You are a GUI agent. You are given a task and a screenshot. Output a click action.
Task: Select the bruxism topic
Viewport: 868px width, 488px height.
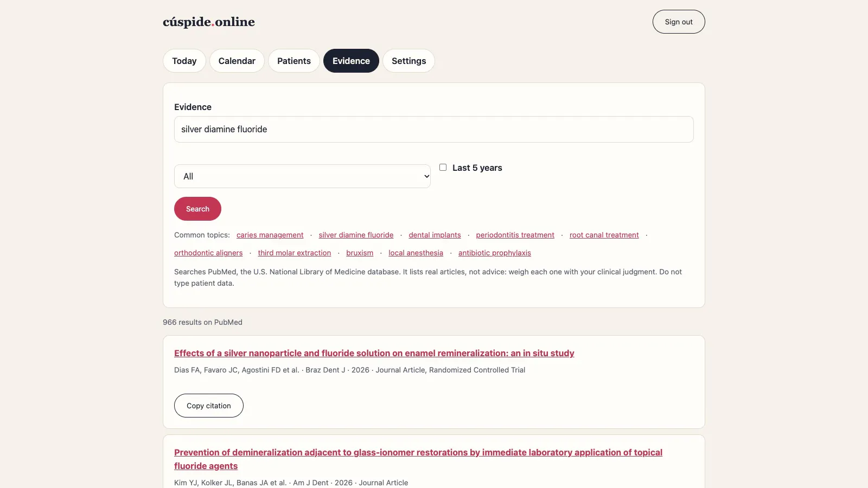pyautogui.click(x=360, y=253)
